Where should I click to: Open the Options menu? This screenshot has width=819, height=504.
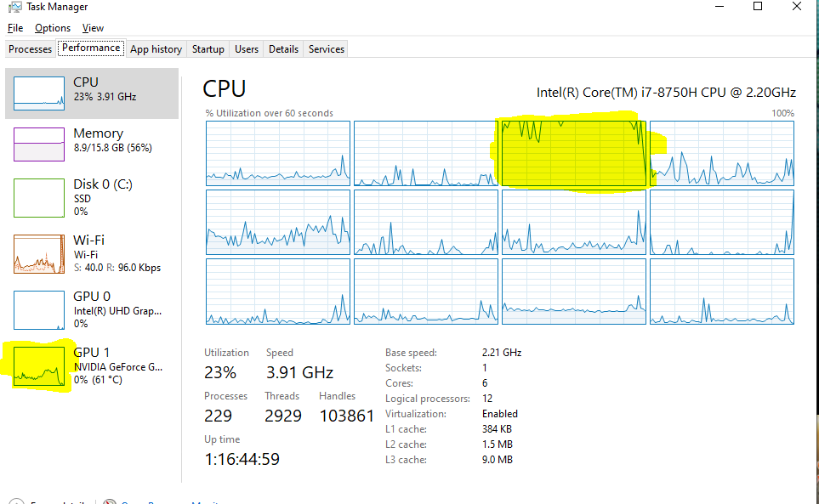point(53,28)
